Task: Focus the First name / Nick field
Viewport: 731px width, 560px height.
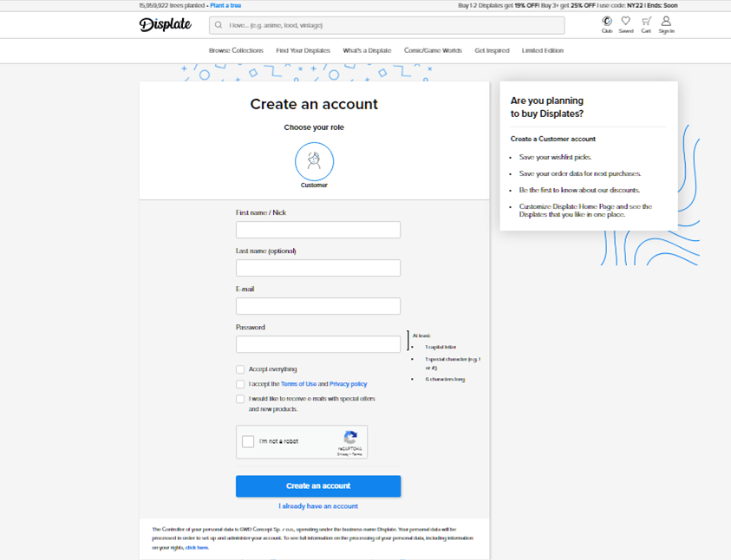Action: 318,230
